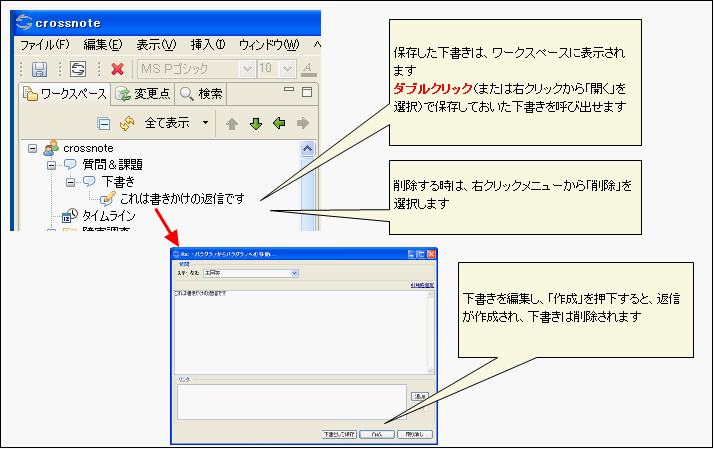The height and width of the screenshot is (449, 714).
Task: Click the 全て表示 label in workspace toolbar
Action: pos(167,123)
